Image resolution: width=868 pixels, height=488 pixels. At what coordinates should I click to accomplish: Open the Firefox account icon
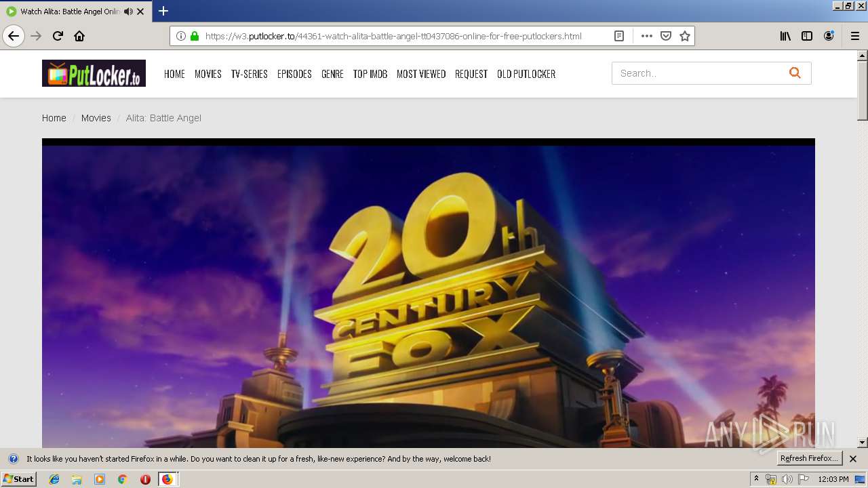(829, 36)
